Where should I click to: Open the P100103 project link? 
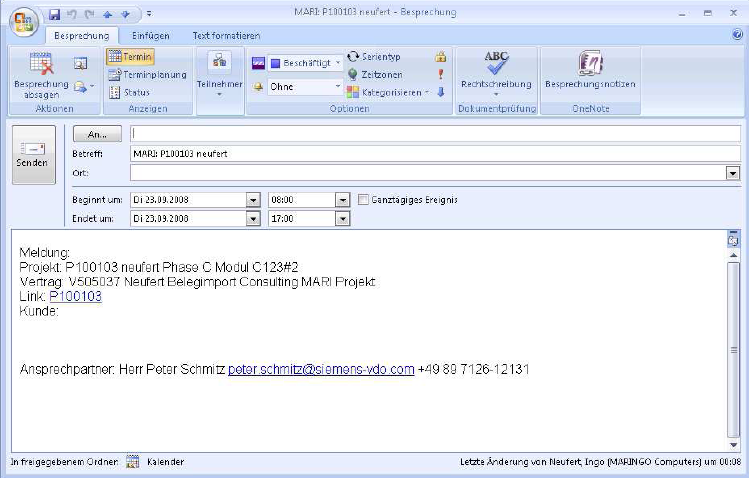point(76,296)
